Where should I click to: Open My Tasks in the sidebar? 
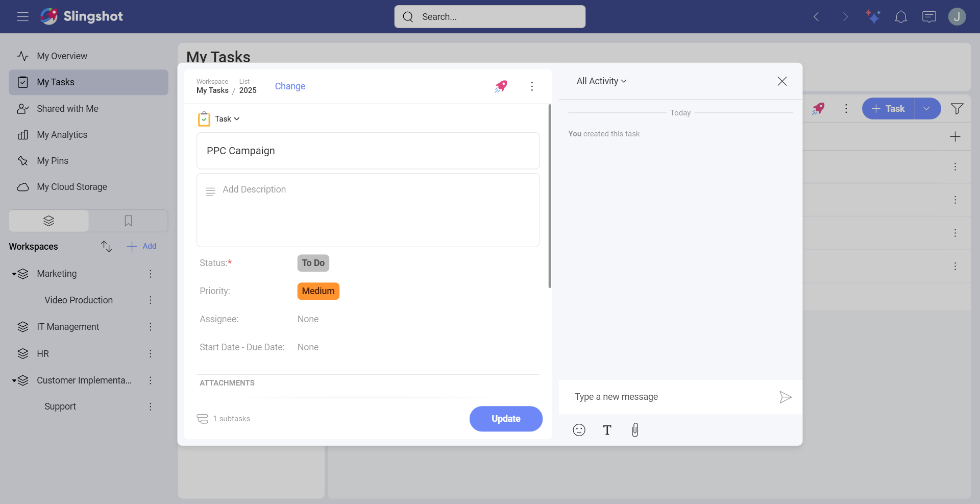tap(88, 82)
